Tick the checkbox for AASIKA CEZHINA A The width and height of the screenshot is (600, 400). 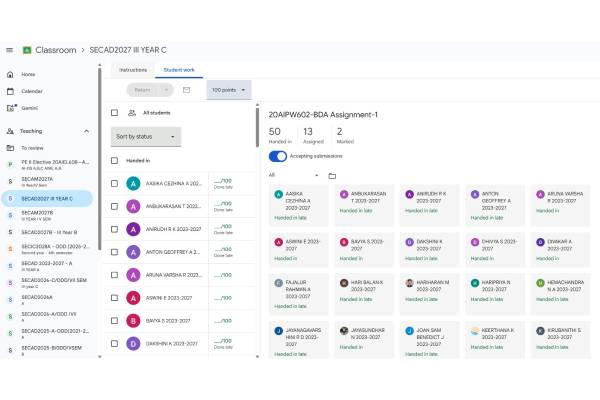pos(115,183)
